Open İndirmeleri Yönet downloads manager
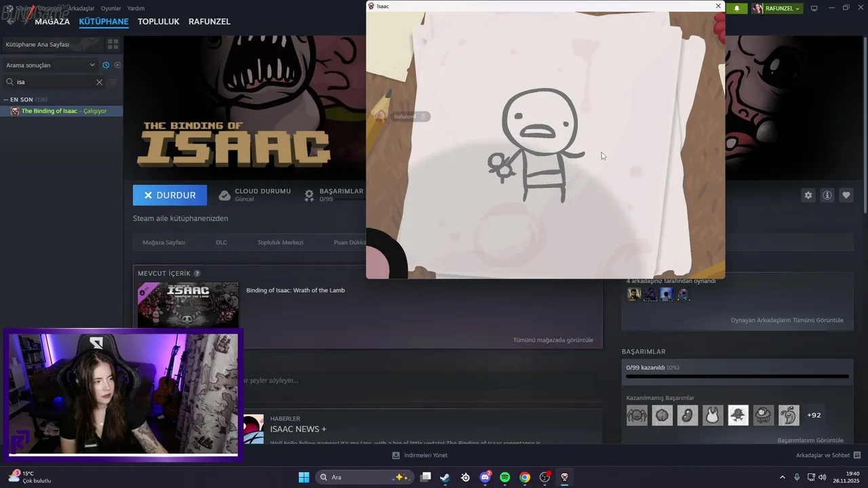 point(420,455)
